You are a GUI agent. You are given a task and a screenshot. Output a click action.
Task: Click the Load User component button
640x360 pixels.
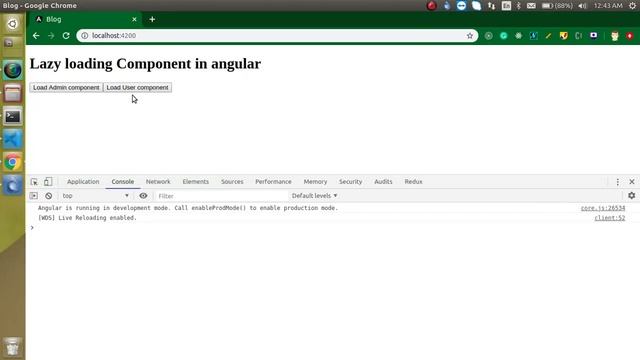[137, 87]
